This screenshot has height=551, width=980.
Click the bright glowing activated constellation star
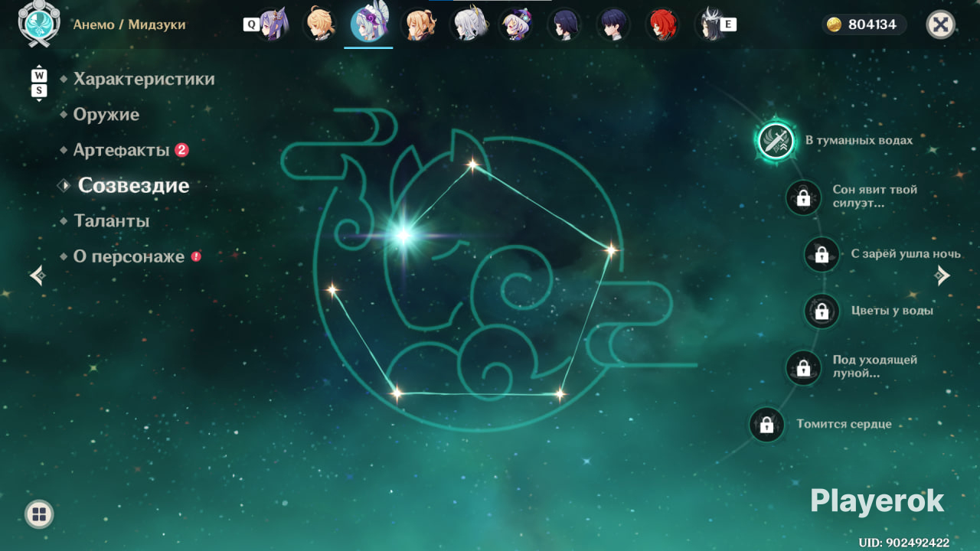click(403, 235)
